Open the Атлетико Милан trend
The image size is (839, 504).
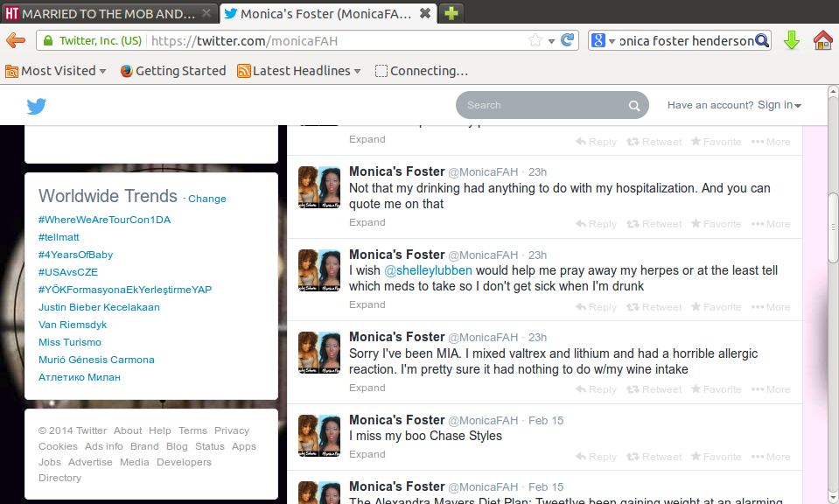(80, 377)
